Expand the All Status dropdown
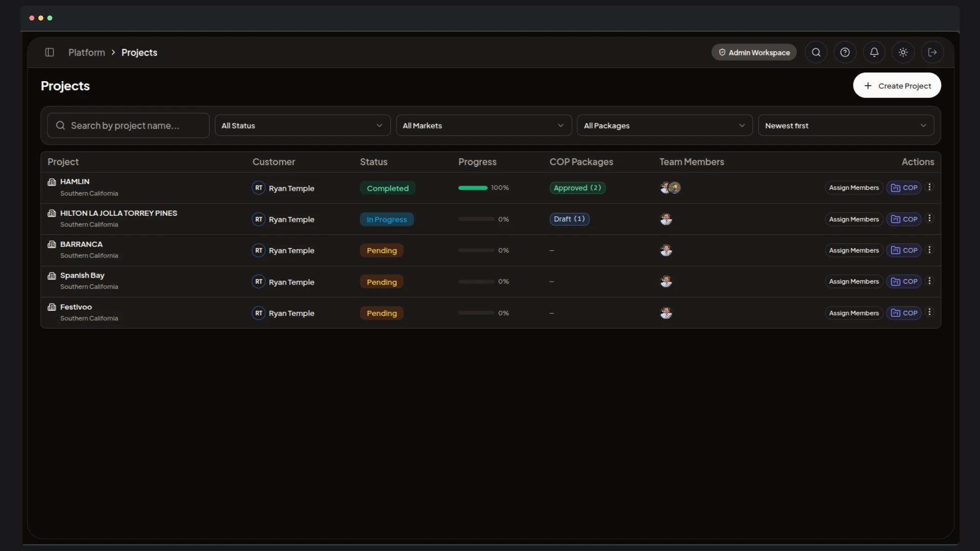This screenshot has width=980, height=551. [x=303, y=126]
